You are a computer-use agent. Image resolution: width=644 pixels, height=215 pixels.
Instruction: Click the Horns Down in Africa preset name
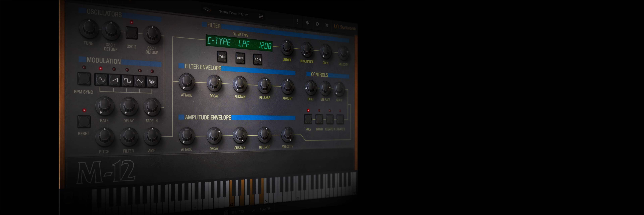(x=233, y=13)
